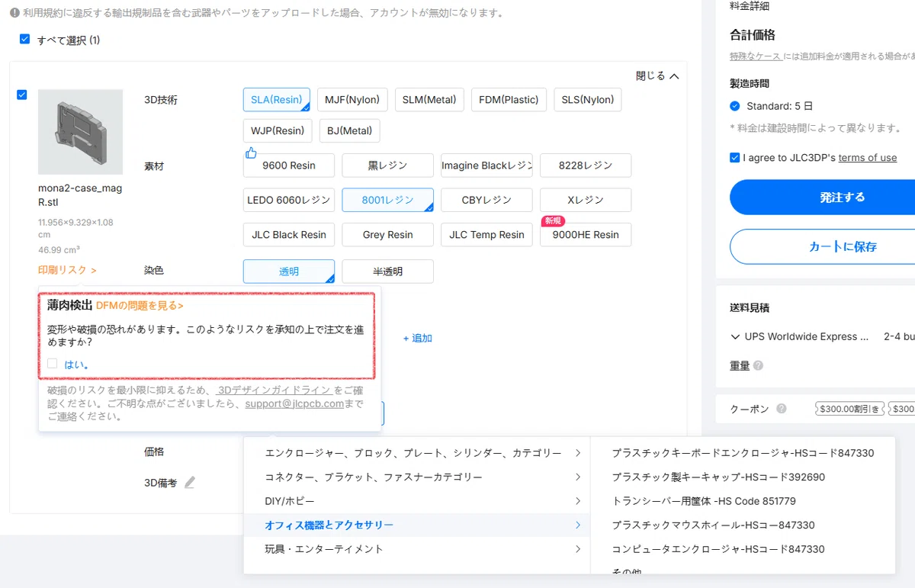This screenshot has height=588, width=915.
Task: Click the thumbs-up icon above 9600 Resin
Action: [x=251, y=153]
